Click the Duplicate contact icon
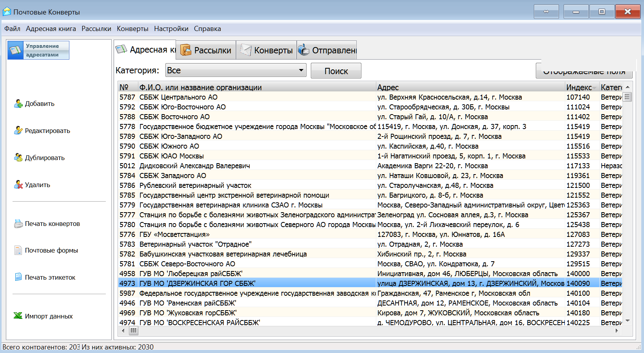Image resolution: width=644 pixels, height=353 pixels. point(18,158)
